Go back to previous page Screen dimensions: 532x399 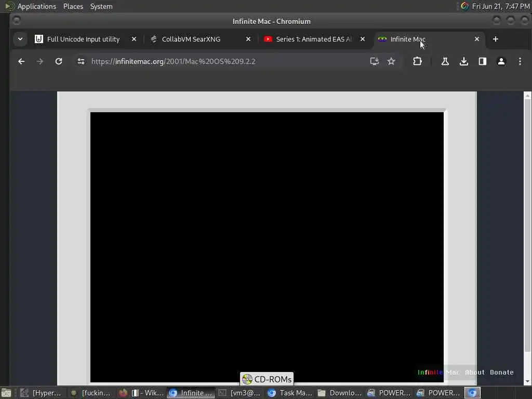click(x=21, y=61)
